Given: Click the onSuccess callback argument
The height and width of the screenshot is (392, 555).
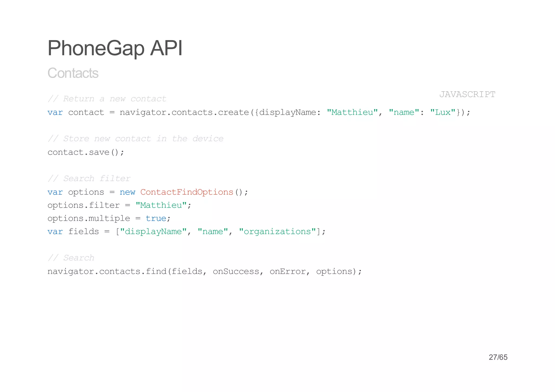Looking at the screenshot, I should 236,271.
